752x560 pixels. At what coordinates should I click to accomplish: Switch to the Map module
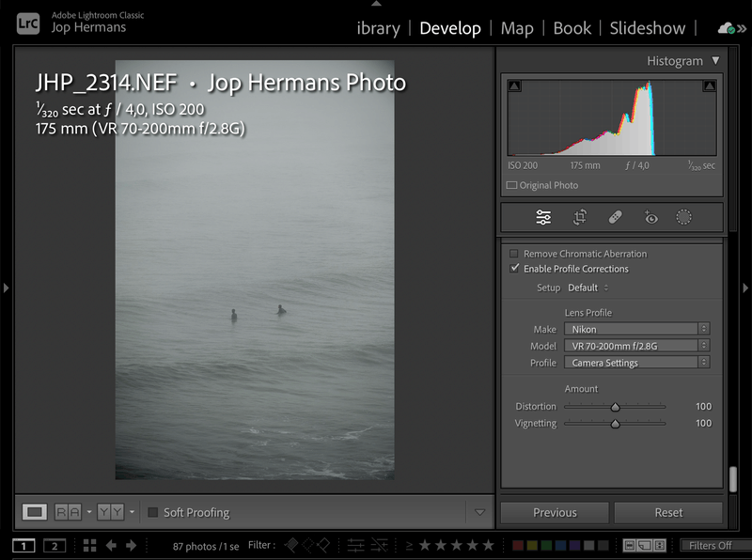click(x=517, y=28)
